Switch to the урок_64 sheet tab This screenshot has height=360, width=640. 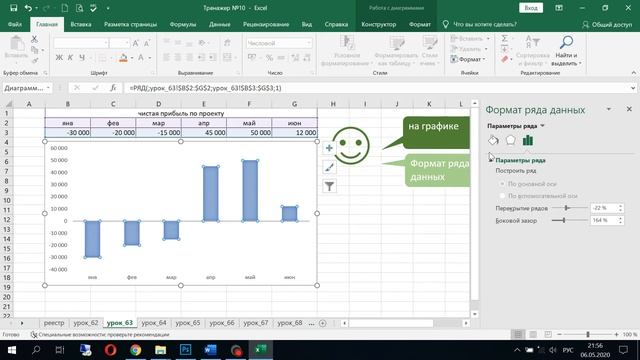[x=154, y=323]
